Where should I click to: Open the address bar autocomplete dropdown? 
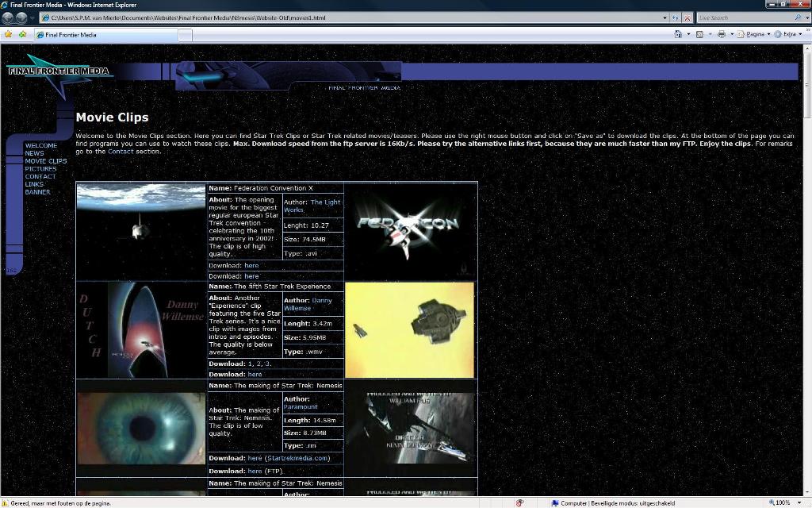tap(665, 17)
